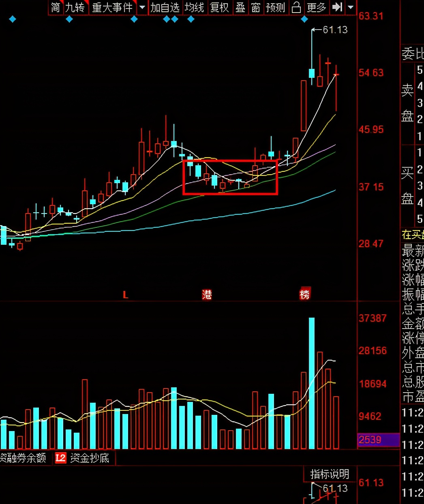This screenshot has height=504, width=424.
Task: Click the red L marker on the chart
Action: click(125, 295)
